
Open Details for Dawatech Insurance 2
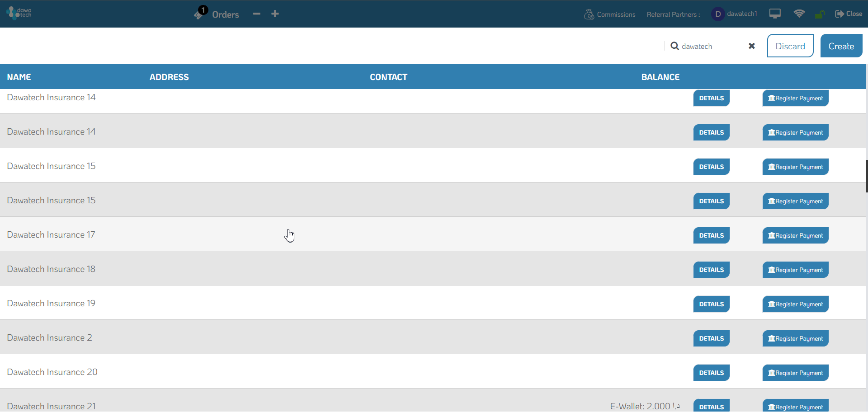point(712,338)
